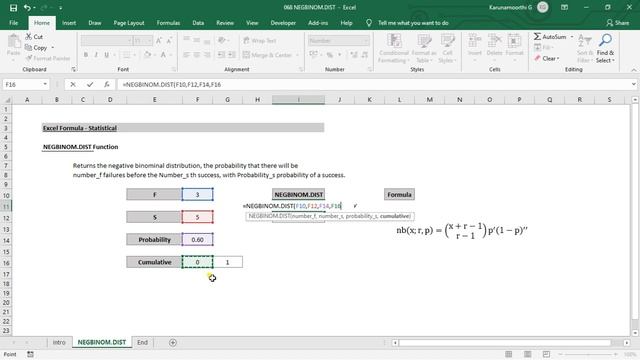
Task: Open Customize Quick Access Toolbar dropdown
Action: click(x=60, y=8)
